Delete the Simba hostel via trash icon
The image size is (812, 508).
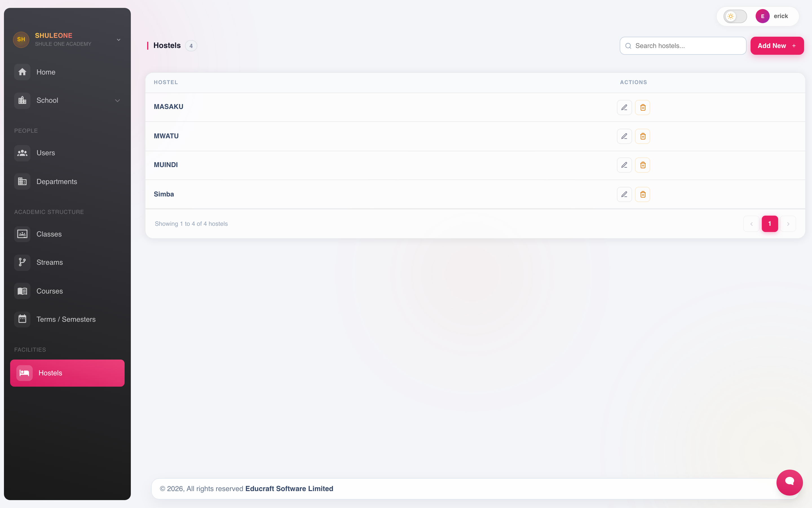click(643, 194)
